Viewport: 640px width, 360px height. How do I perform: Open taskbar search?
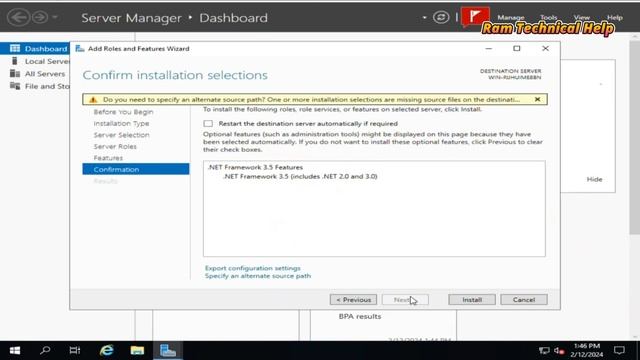[x=45, y=350]
